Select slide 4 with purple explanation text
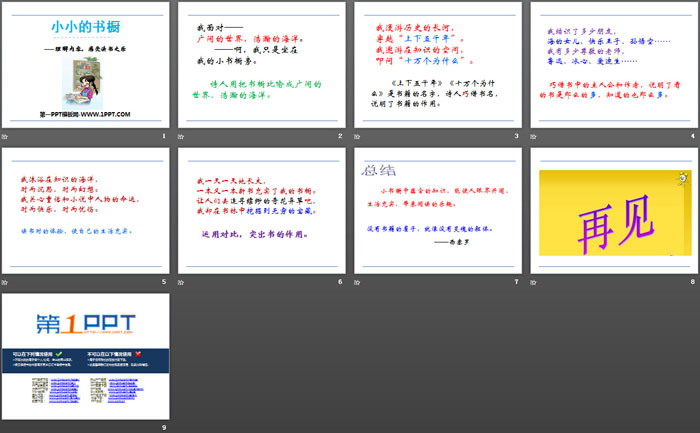 click(612, 65)
